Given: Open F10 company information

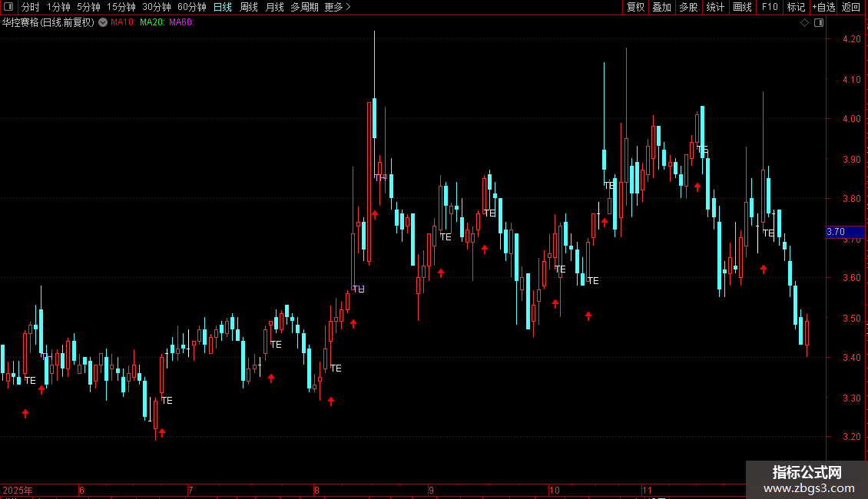Looking at the screenshot, I should pyautogui.click(x=770, y=7).
